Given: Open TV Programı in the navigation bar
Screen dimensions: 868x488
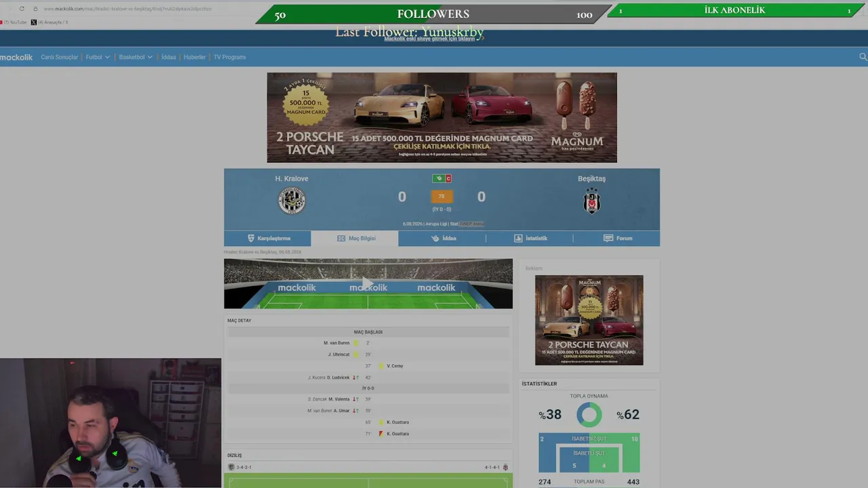Looking at the screenshot, I should pyautogui.click(x=230, y=58).
